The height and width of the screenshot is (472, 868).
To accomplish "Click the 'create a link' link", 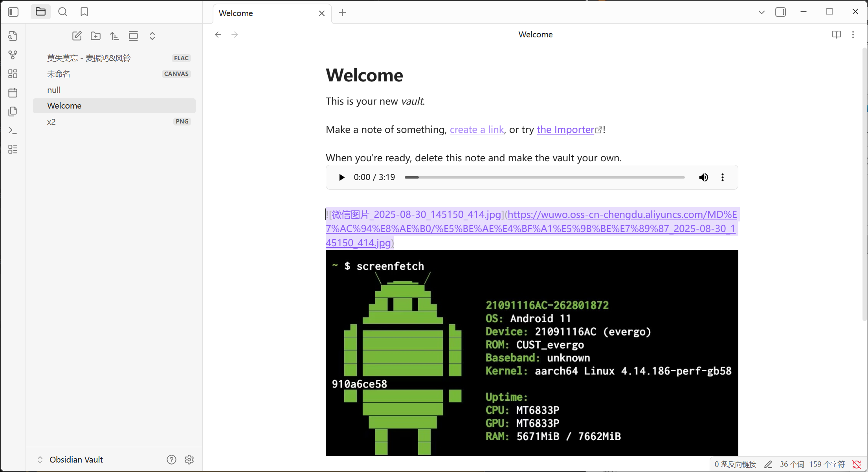I will [x=476, y=129].
